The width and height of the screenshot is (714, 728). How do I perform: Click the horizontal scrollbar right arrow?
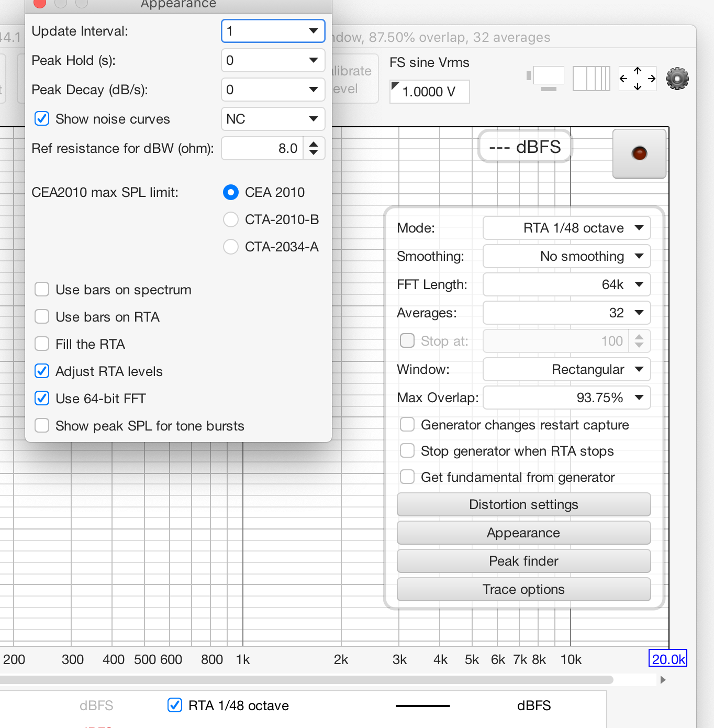[663, 680]
